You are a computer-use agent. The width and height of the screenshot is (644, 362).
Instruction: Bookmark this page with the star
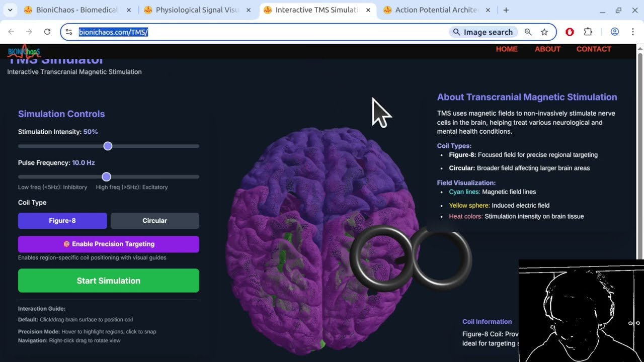[544, 32]
